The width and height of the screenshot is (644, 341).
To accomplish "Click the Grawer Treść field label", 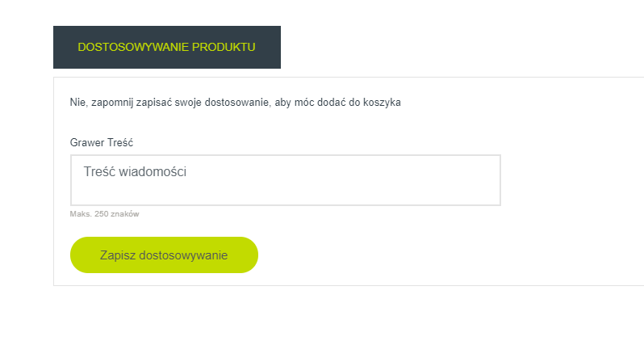I will pyautogui.click(x=102, y=143).
